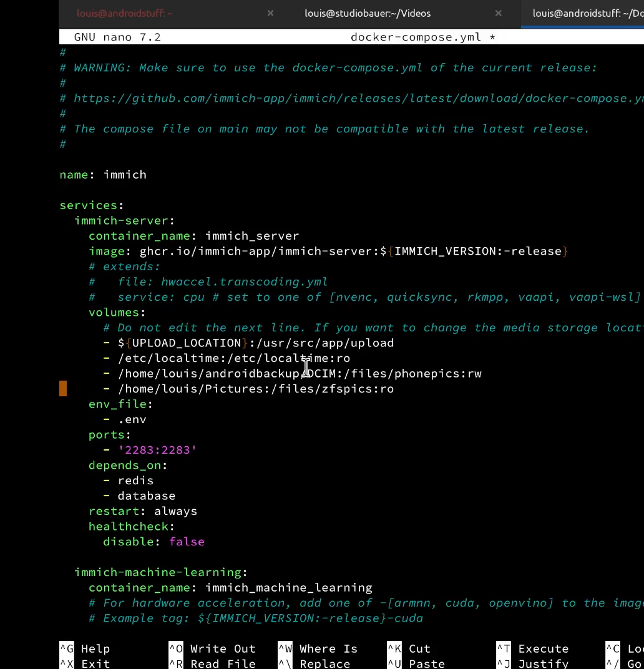Click the ^\ Replace shortcut
The width and height of the screenshot is (644, 669).
[x=314, y=663]
